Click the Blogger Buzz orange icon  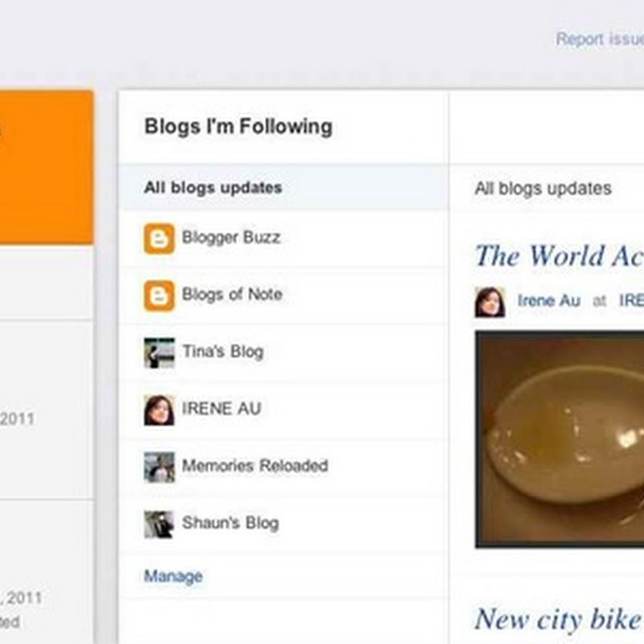tap(159, 239)
